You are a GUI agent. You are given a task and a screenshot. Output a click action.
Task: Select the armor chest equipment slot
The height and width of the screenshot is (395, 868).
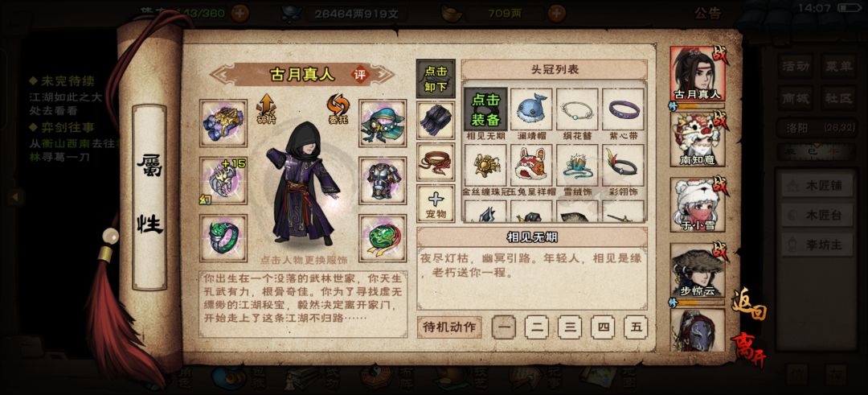(x=383, y=180)
